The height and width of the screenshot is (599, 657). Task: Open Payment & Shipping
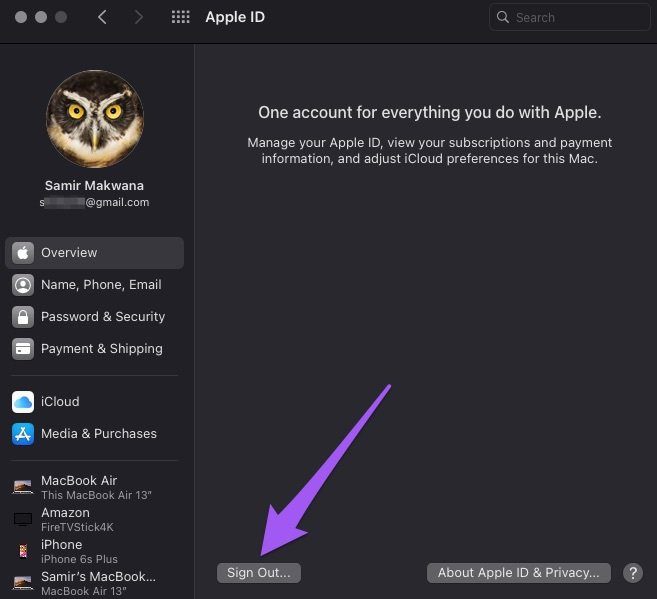(94, 349)
